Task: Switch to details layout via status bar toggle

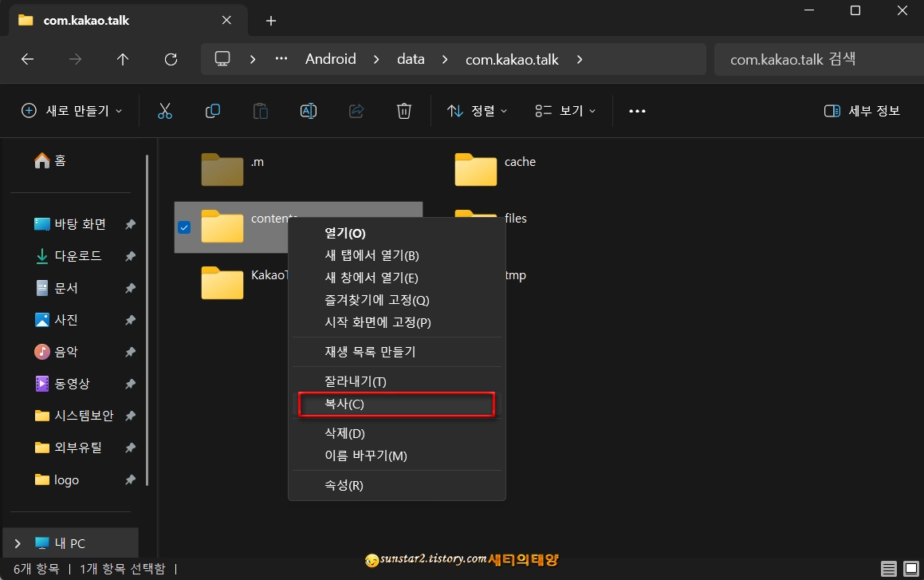Action: 890,569
